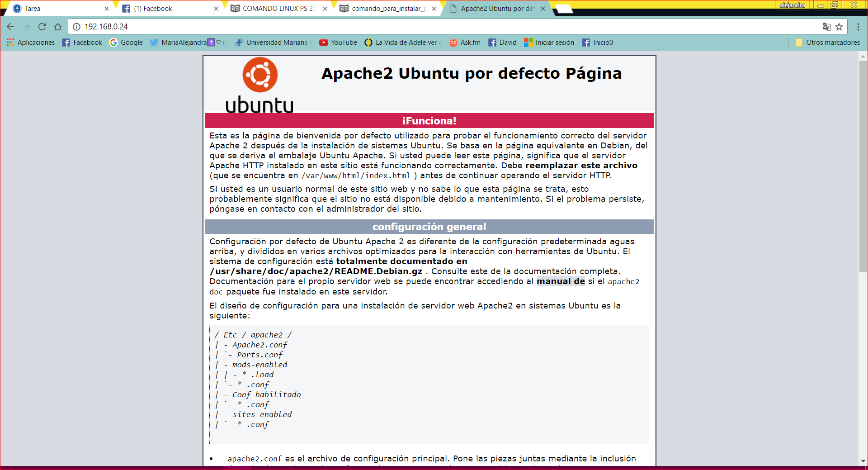Restore down the browser window
Image resolution: width=868 pixels, height=470 pixels.
click(x=834, y=5)
